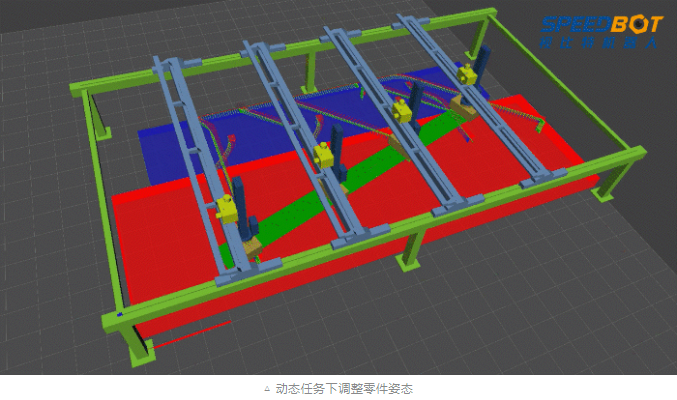The width and height of the screenshot is (677, 400).
Task: Click the dark blue robot column on the leftmost gantry
Action: coord(241,200)
